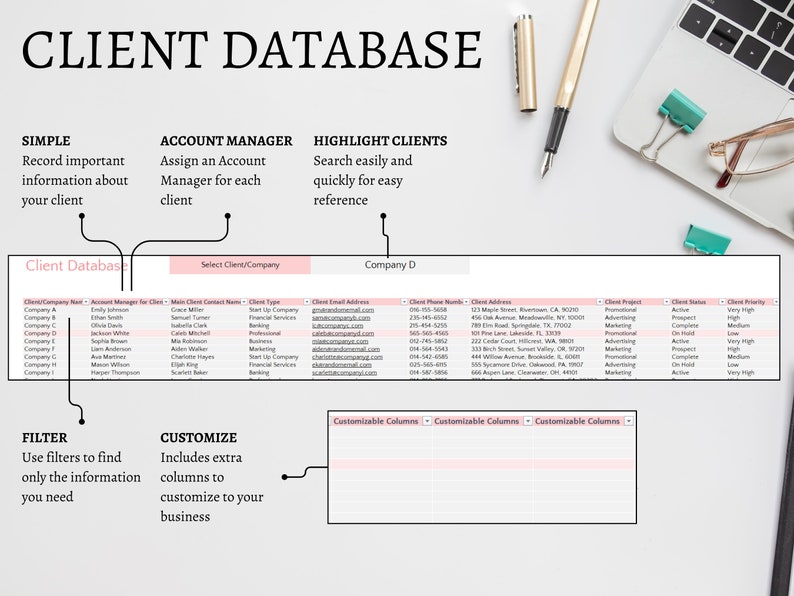The image size is (794, 596).
Task: Open the Client Phone Number filter dropdown
Action: coord(466,302)
